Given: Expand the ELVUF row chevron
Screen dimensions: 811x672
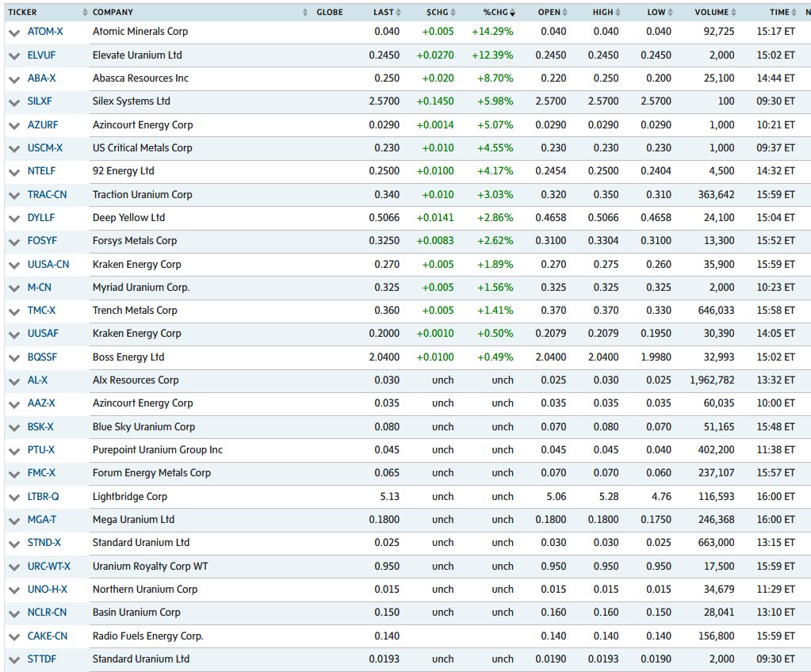Looking at the screenshot, I should click(x=14, y=55).
